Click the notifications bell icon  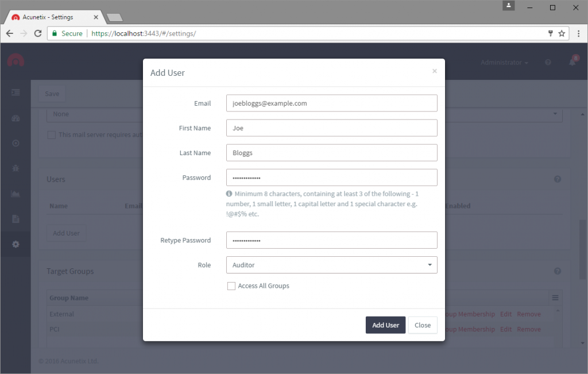point(572,61)
